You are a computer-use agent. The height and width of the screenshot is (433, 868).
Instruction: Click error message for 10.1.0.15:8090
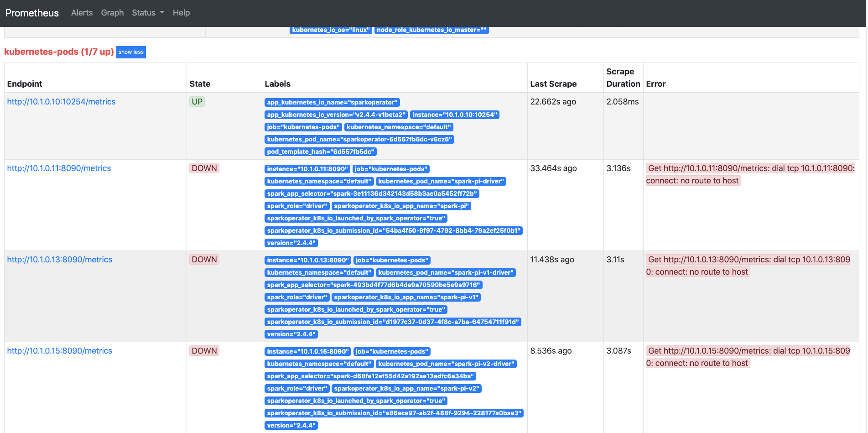click(x=748, y=357)
